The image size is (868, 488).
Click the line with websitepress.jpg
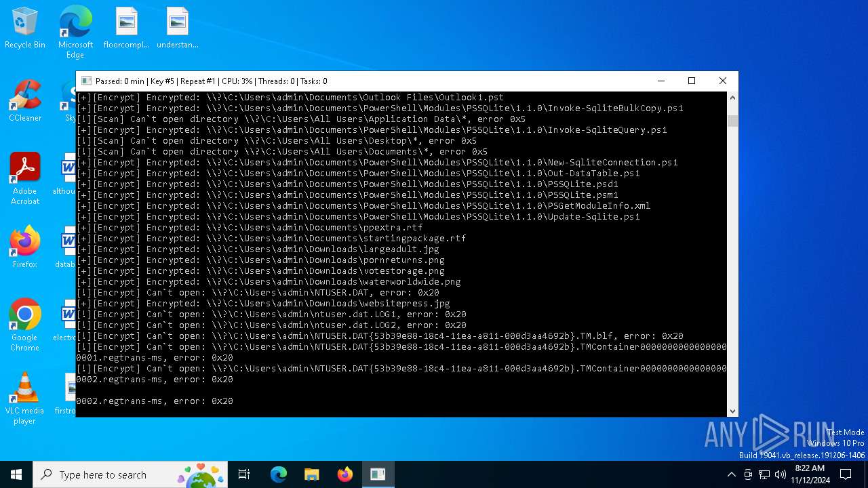[263, 304]
